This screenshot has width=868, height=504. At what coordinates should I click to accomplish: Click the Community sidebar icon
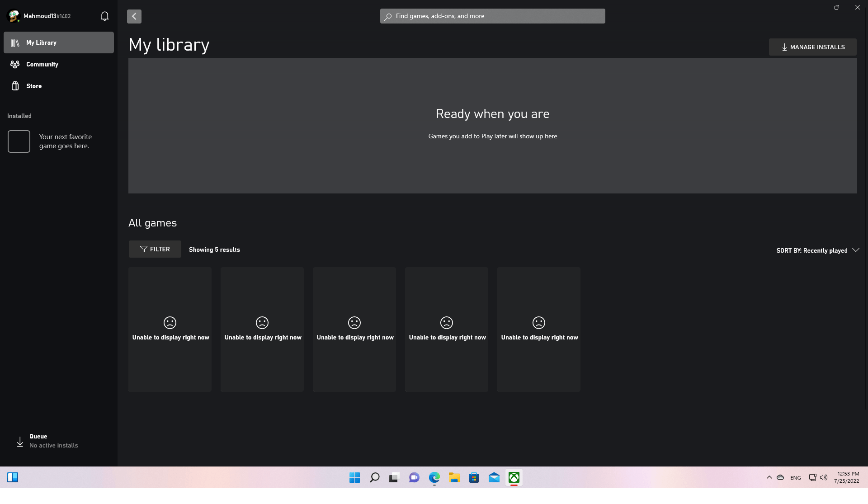[x=15, y=64]
